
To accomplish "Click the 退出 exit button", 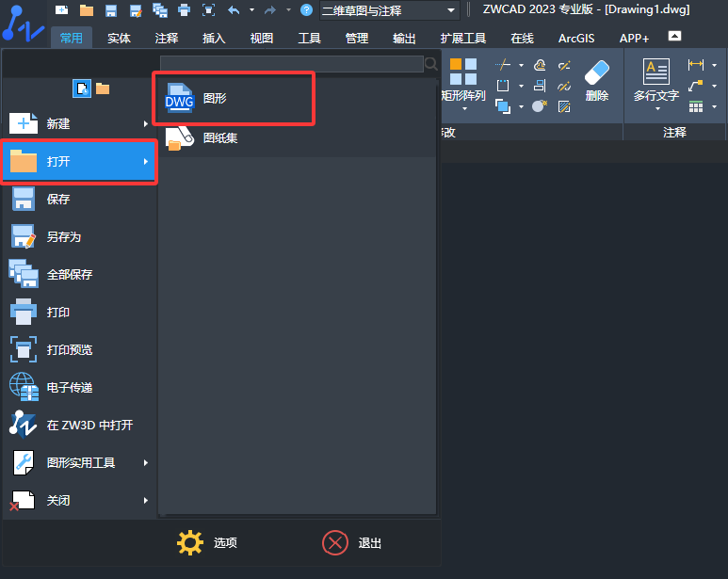I will [x=352, y=542].
